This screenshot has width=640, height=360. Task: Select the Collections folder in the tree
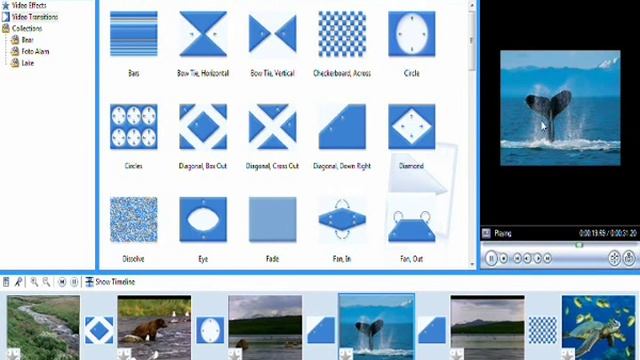point(22,29)
